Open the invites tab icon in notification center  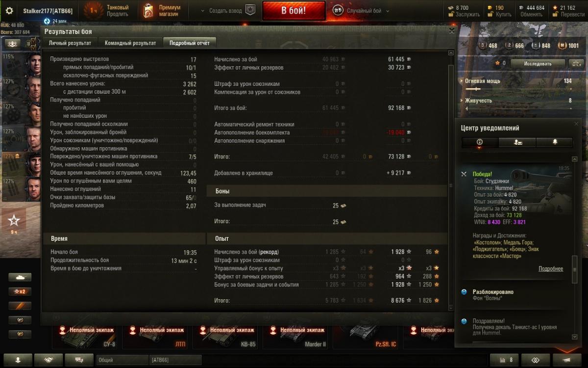click(x=517, y=142)
